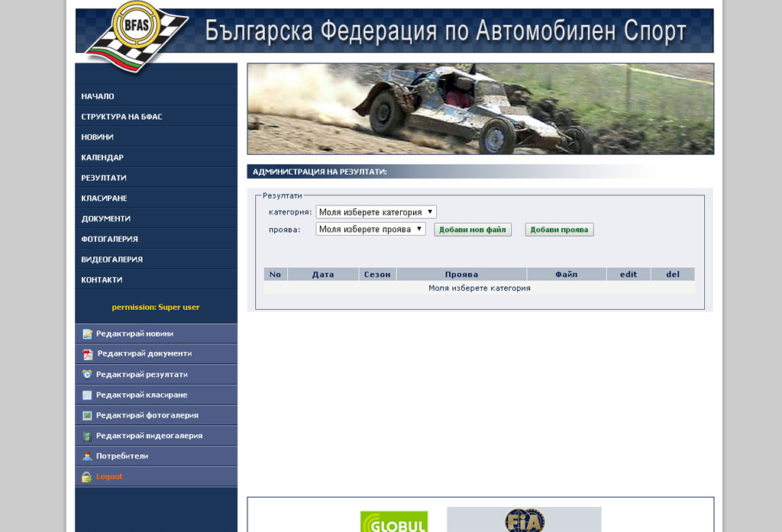Image resolution: width=782 pixels, height=532 pixels.
Task: Click the Дата column header
Action: [323, 274]
